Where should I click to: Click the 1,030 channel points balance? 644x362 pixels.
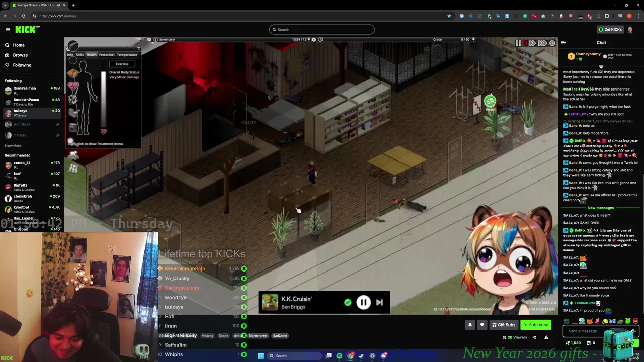(574, 343)
